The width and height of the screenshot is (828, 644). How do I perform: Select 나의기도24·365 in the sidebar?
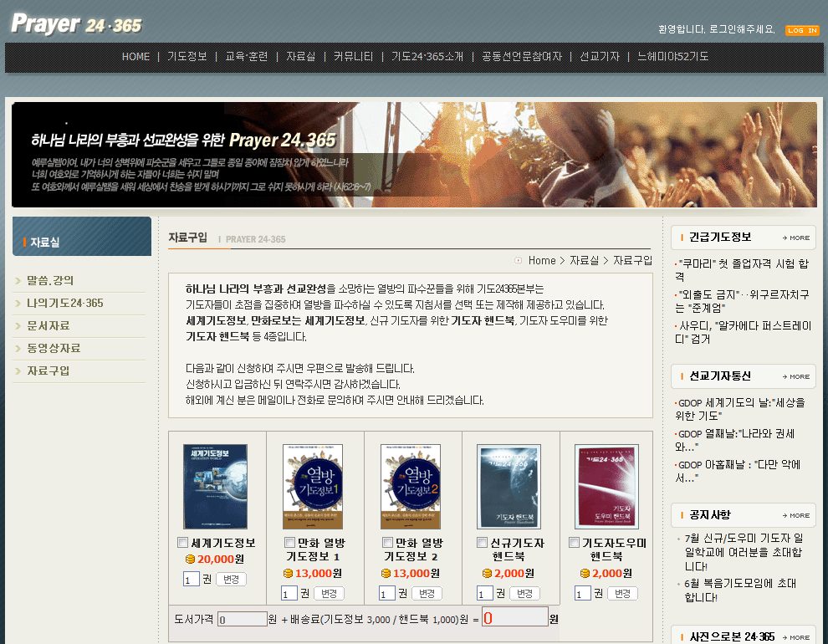click(65, 303)
